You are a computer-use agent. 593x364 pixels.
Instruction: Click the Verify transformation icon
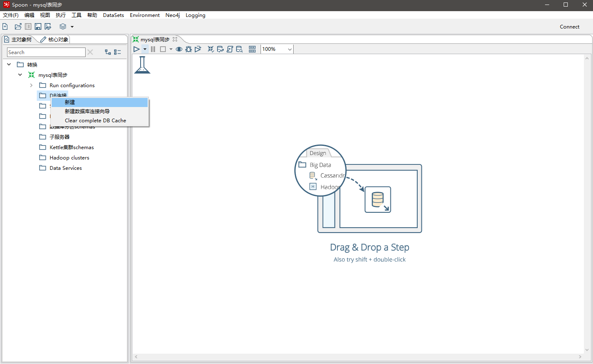point(211,49)
